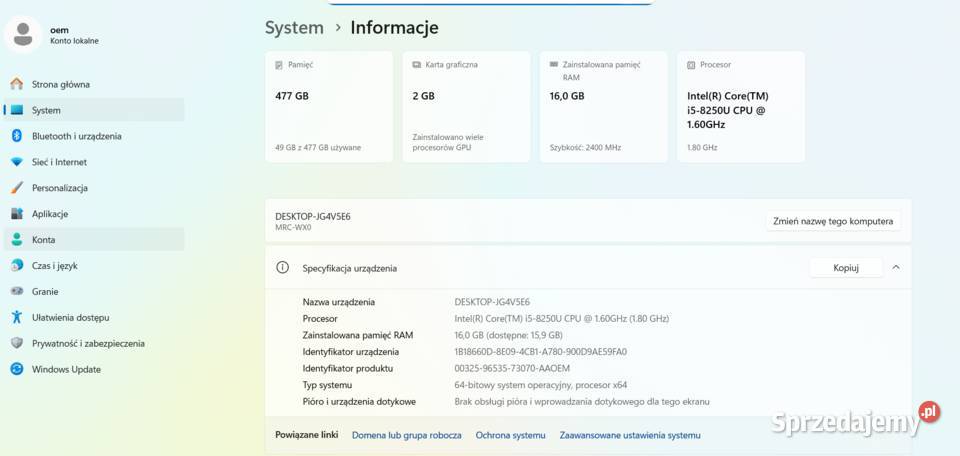Open Sieć i Internet settings label
960x456 pixels.
pyautogui.click(x=59, y=162)
